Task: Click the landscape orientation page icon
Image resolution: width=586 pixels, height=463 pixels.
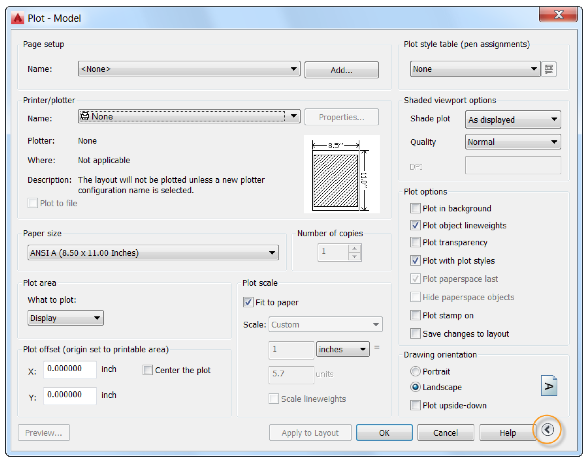Action: [549, 386]
